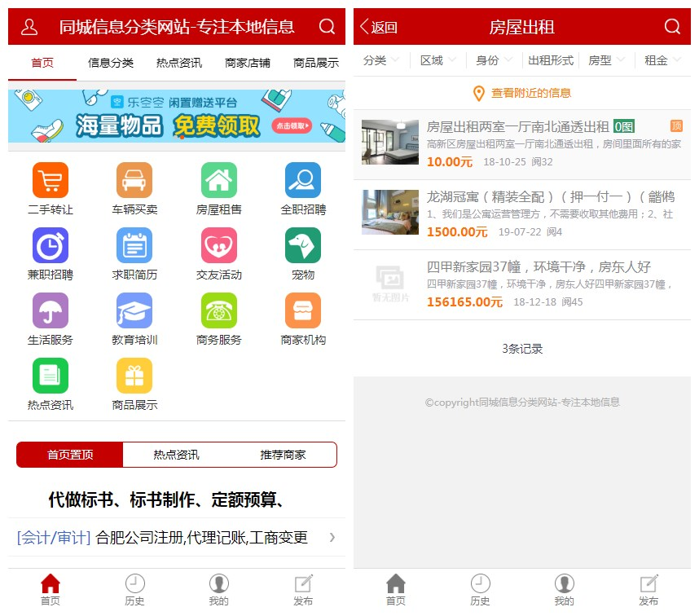Image resolution: width=699 pixels, height=616 pixels.
Task: Tap 首页 home icon in right bottom bar
Action: pyautogui.click(x=396, y=583)
